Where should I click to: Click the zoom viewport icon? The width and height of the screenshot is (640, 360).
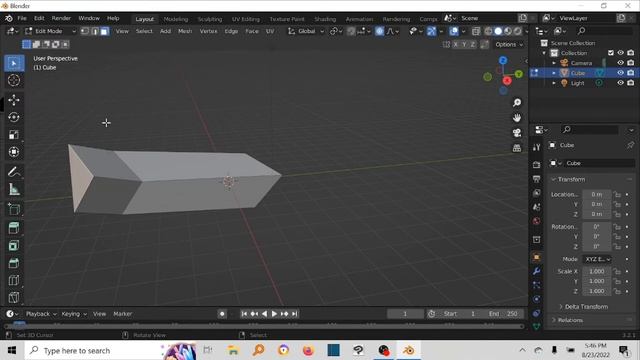tap(517, 102)
